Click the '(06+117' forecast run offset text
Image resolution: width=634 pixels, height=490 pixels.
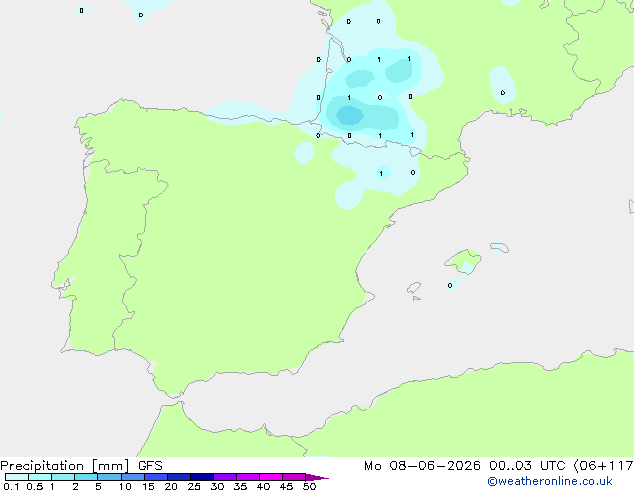603,466
